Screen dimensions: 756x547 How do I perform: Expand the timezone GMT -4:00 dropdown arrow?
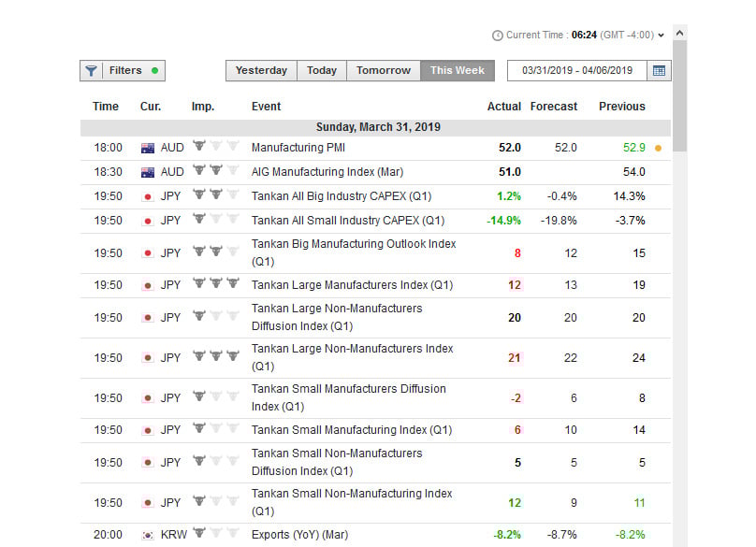click(x=661, y=36)
